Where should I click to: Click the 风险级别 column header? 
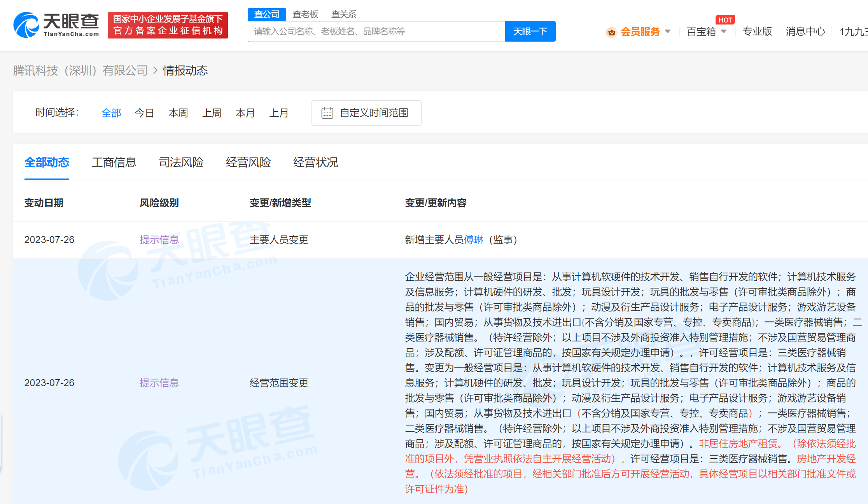(159, 203)
